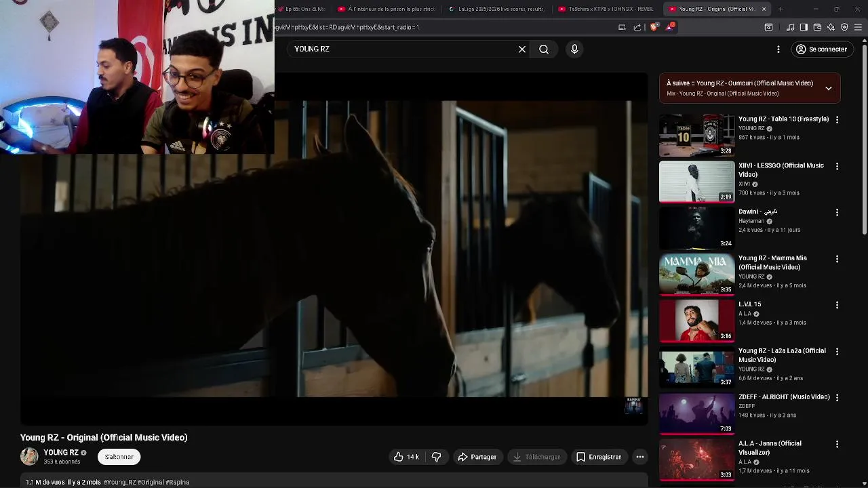Open the Brave Shields lion icon
Viewport: 868px width, 488px height.
click(654, 27)
